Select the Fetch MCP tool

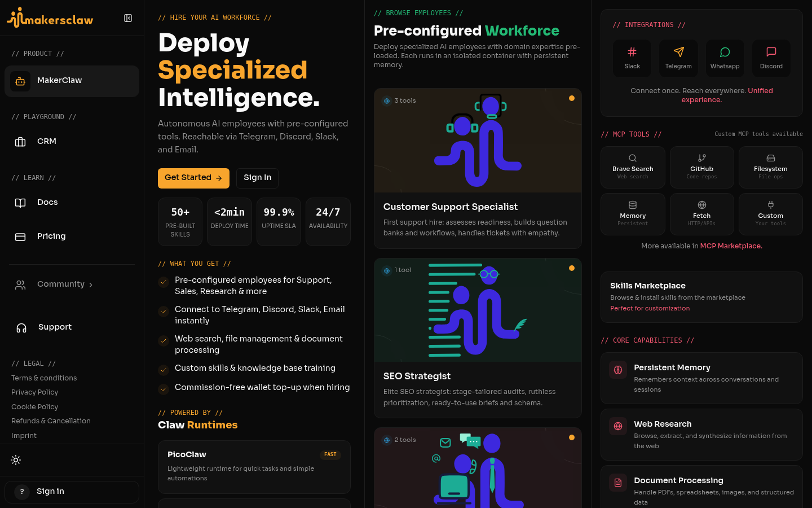(x=701, y=214)
